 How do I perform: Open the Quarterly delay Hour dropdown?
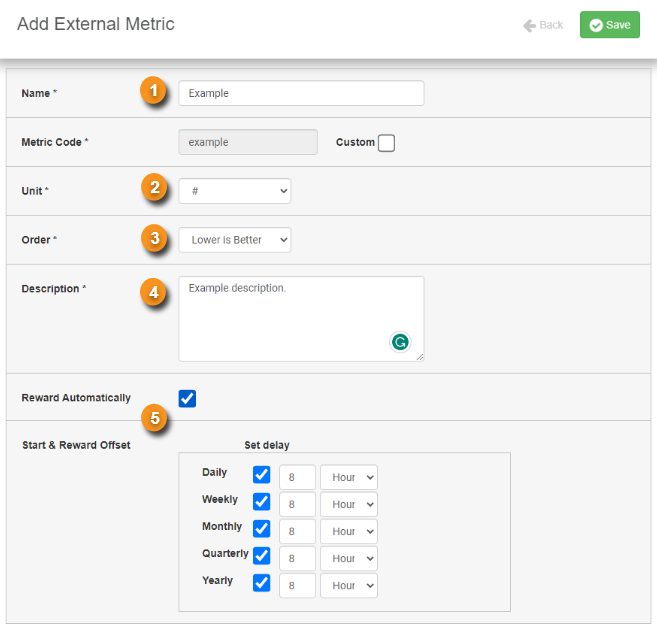pos(349,558)
